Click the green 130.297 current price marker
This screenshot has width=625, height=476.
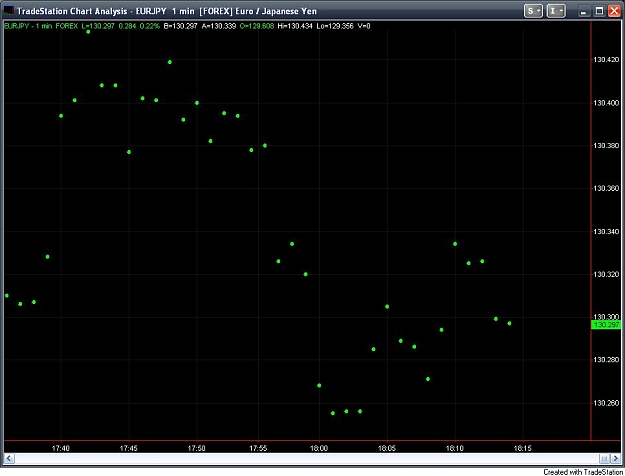(606, 325)
